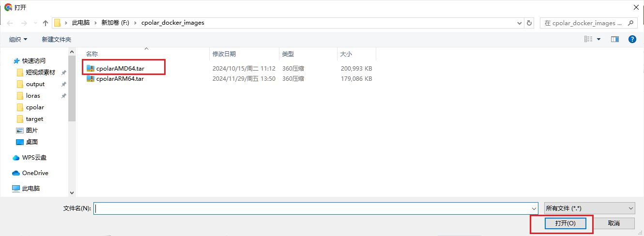Click the search magnifier icon
644x236 pixels.
[630, 23]
